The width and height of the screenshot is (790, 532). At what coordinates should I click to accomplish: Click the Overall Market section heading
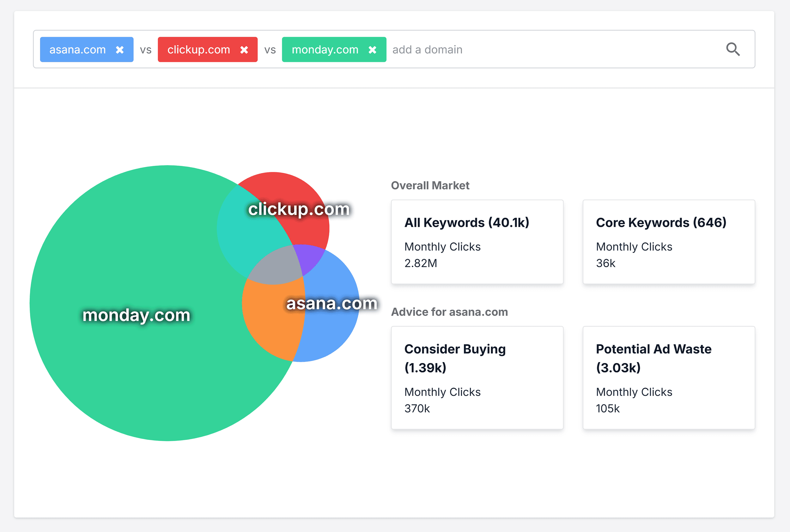pyautogui.click(x=430, y=185)
